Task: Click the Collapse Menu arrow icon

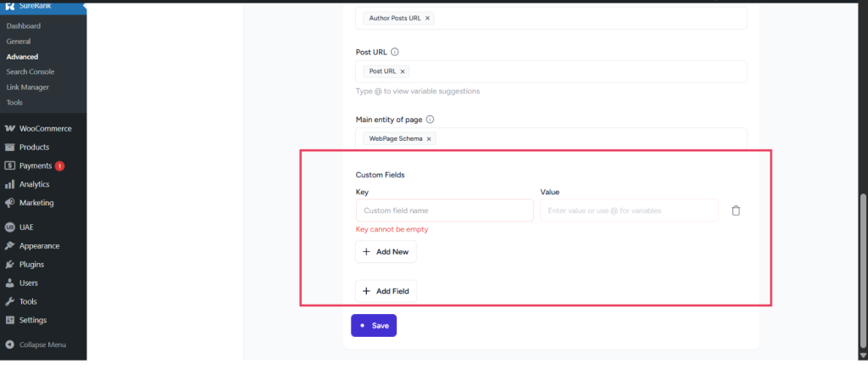Action: (9, 345)
